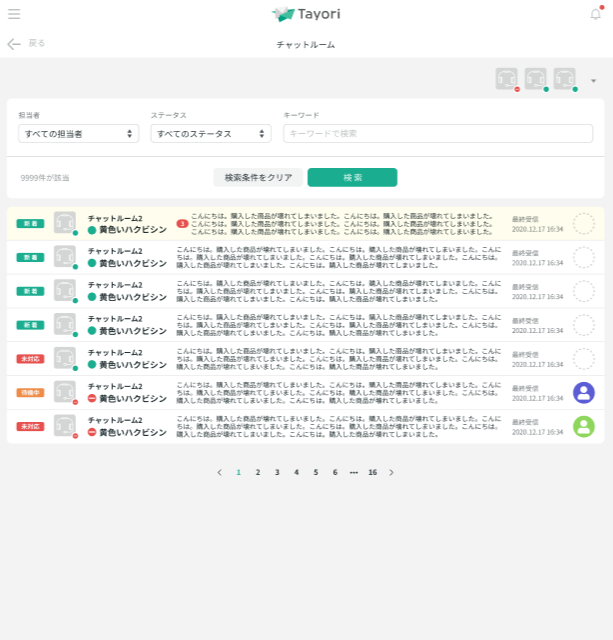Open the notifications bell
The width and height of the screenshot is (613, 640).
(x=596, y=14)
